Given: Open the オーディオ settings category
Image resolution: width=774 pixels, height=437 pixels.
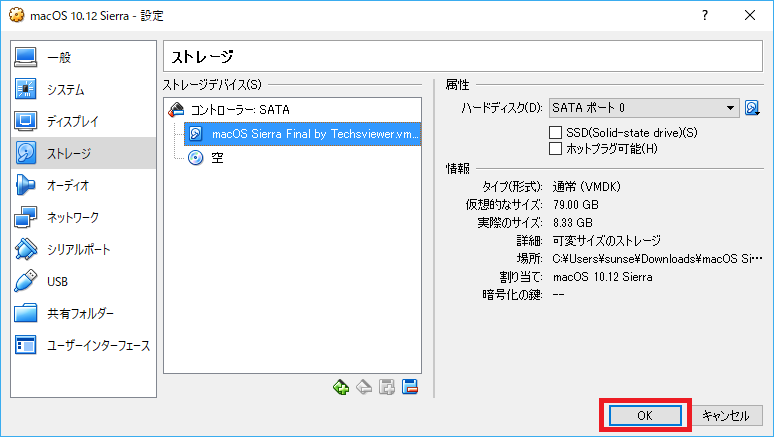Looking at the screenshot, I should coord(83,185).
